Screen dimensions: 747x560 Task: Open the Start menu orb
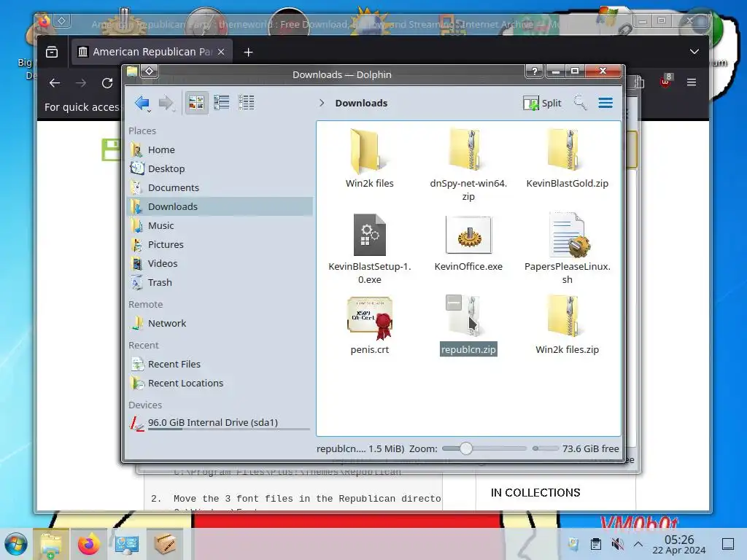(x=16, y=544)
